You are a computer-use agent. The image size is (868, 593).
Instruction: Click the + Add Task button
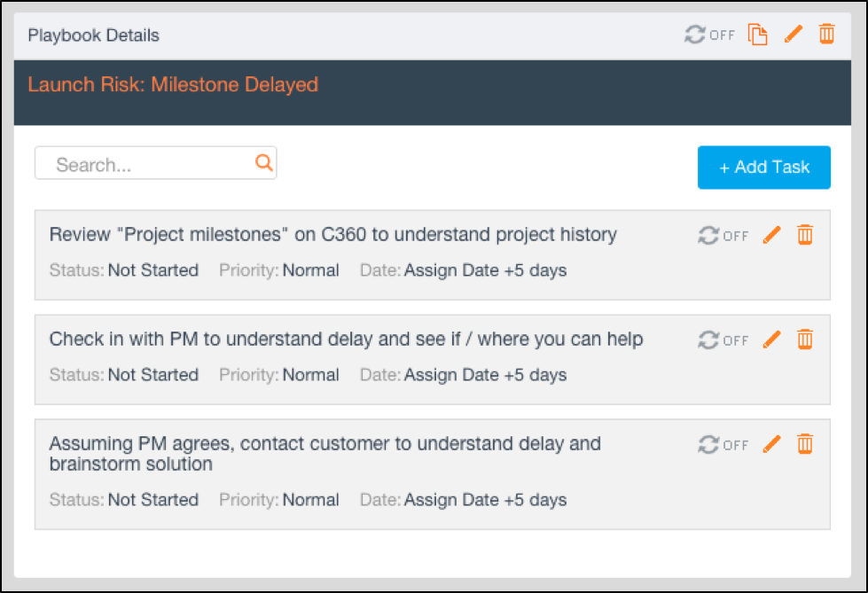click(x=763, y=168)
